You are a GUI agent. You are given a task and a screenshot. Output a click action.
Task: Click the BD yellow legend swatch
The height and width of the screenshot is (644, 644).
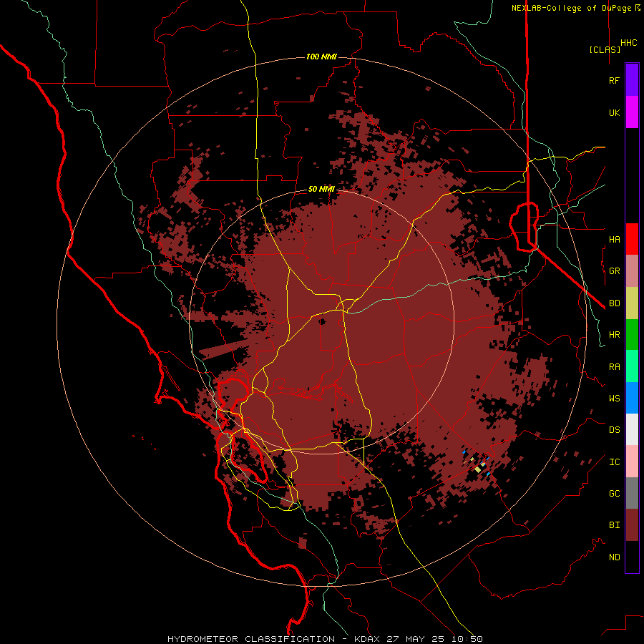(632, 303)
